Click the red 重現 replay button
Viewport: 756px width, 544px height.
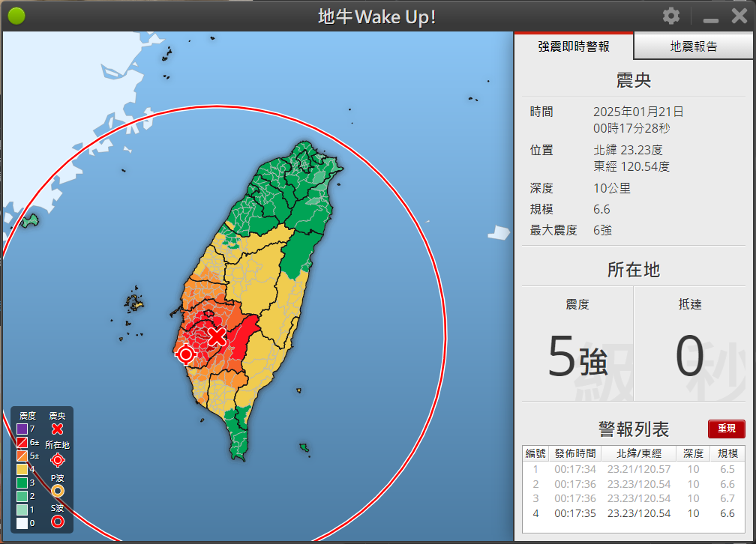[726, 429]
